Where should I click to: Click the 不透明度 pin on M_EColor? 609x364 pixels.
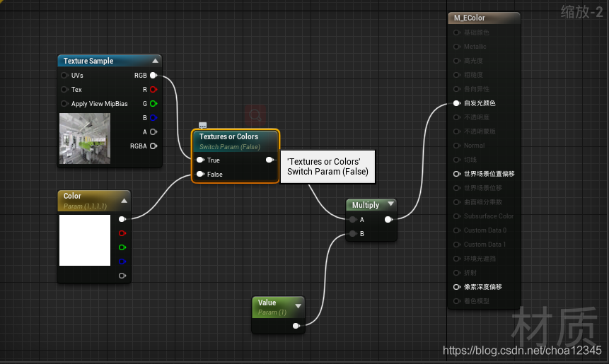[x=457, y=117]
